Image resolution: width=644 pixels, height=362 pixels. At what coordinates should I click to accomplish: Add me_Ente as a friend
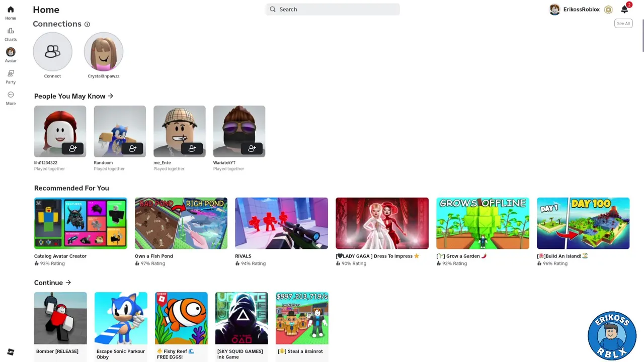coord(192,148)
